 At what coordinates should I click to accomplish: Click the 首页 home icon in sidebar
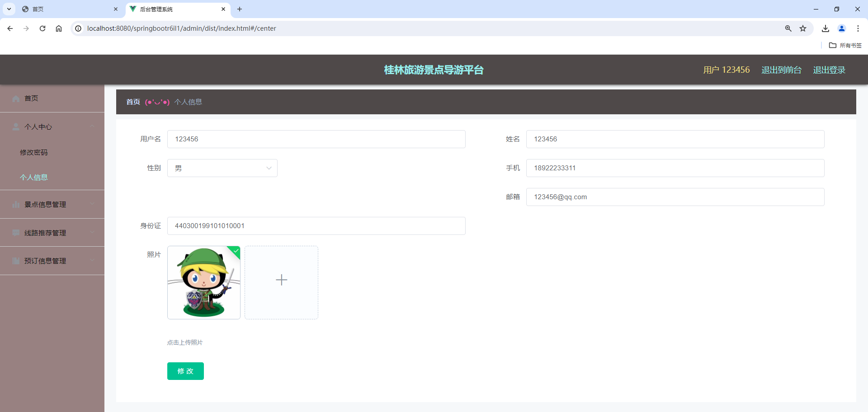point(15,98)
